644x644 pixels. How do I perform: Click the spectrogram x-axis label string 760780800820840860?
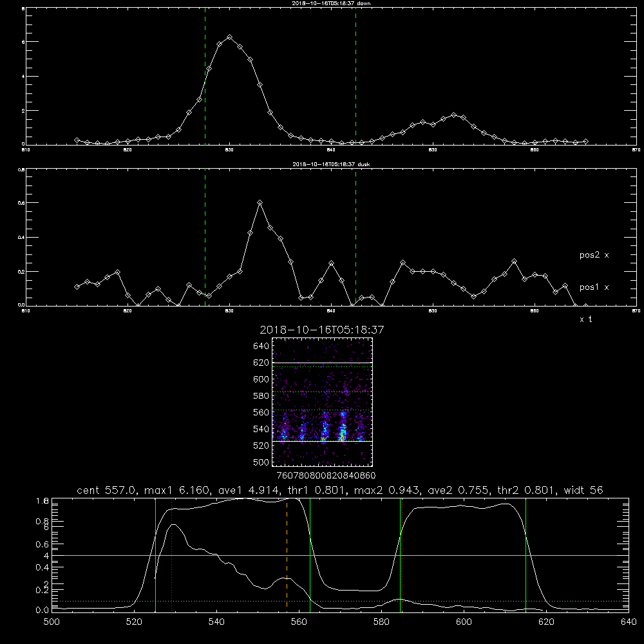326,475
